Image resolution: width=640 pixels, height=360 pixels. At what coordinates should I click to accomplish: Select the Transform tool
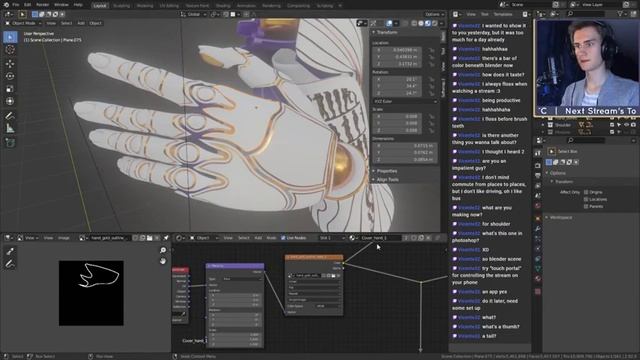coord(10,101)
